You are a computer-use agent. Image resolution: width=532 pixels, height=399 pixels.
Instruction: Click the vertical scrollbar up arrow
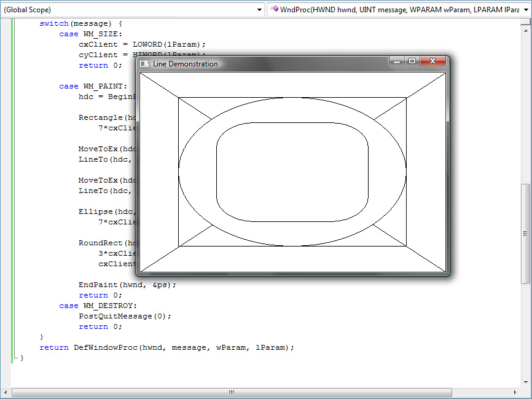526,31
